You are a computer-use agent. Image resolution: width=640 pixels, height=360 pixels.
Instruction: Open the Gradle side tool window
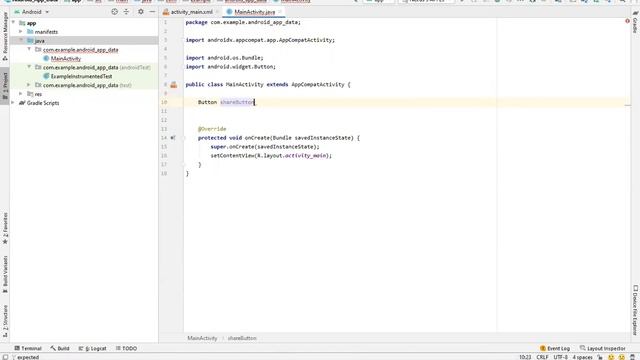point(635,22)
